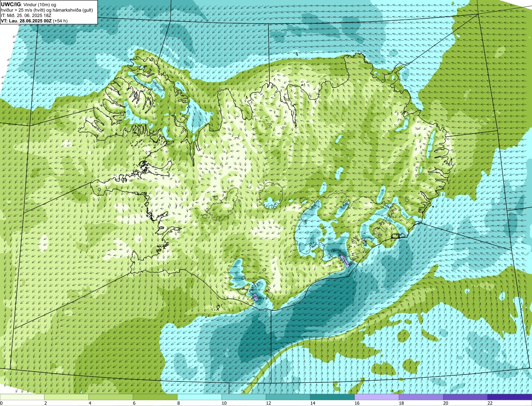532x406 pixels.
Task: Click the 'UWC/IG: Vindur (10m) og' title line
Action: tap(29, 4)
